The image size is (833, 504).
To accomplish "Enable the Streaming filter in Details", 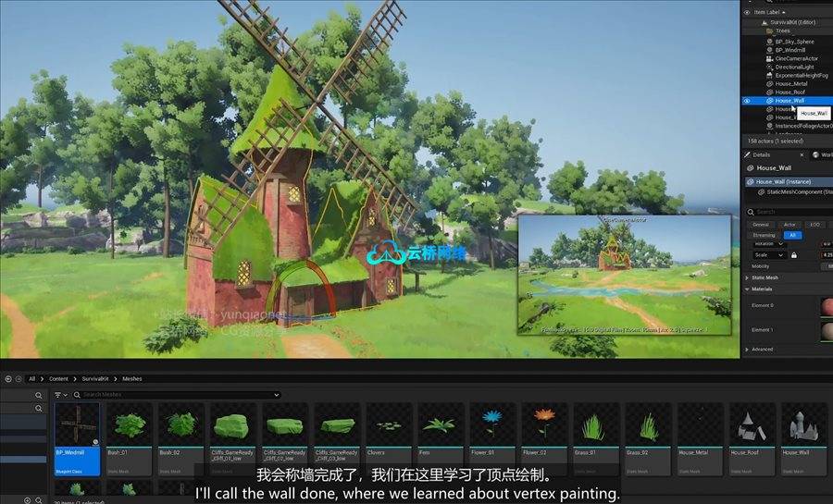I will coord(763,235).
